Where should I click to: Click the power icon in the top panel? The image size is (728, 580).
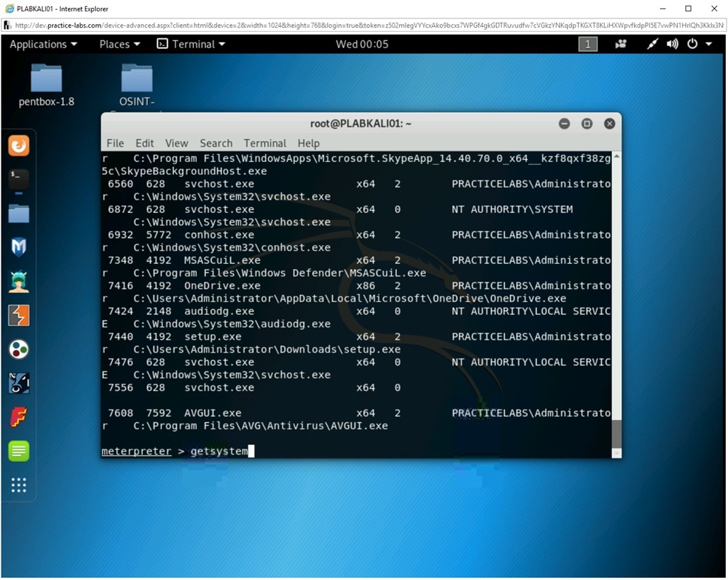691,44
